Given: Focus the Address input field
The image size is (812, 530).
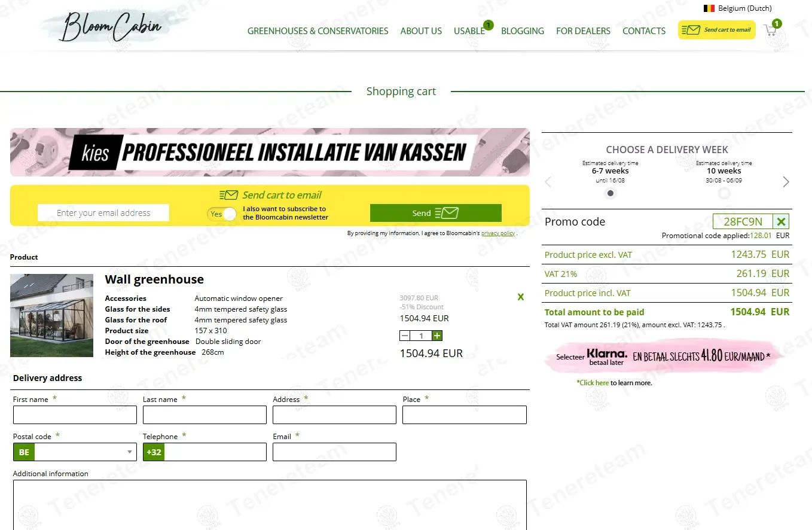Looking at the screenshot, I should click(x=334, y=415).
